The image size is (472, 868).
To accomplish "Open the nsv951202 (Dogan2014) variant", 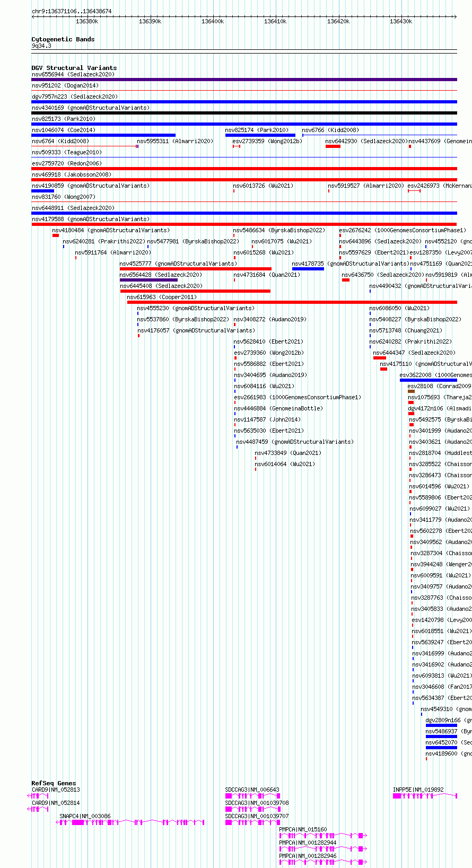I will (x=65, y=85).
